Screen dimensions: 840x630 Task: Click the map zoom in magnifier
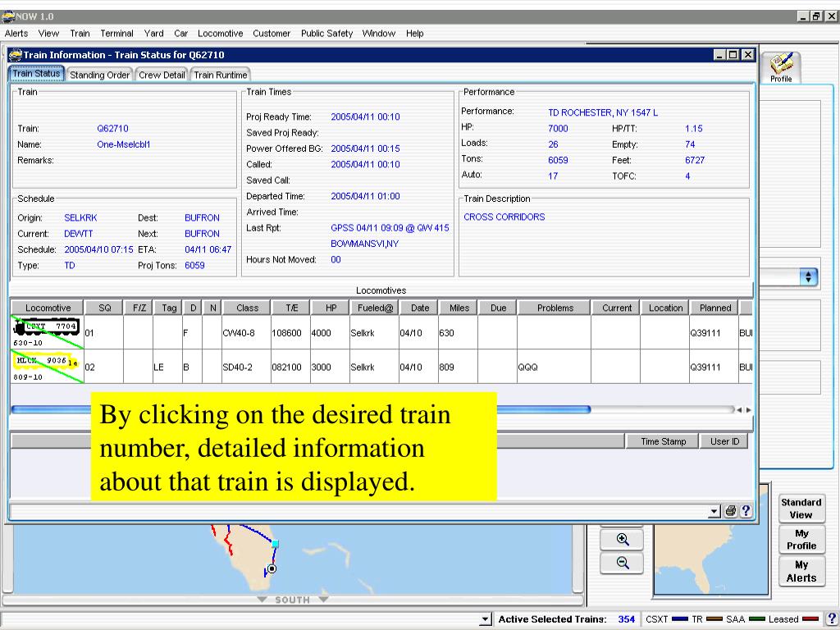coord(622,540)
